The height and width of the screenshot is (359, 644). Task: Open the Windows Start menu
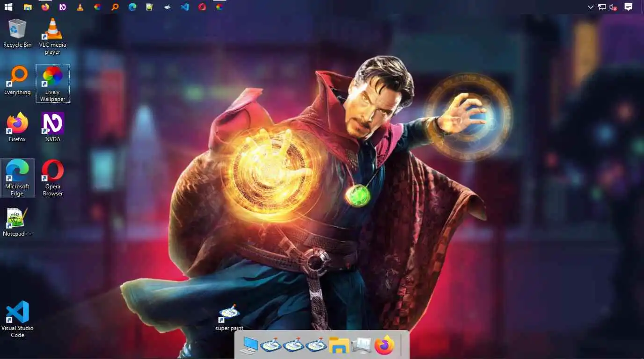click(x=8, y=7)
